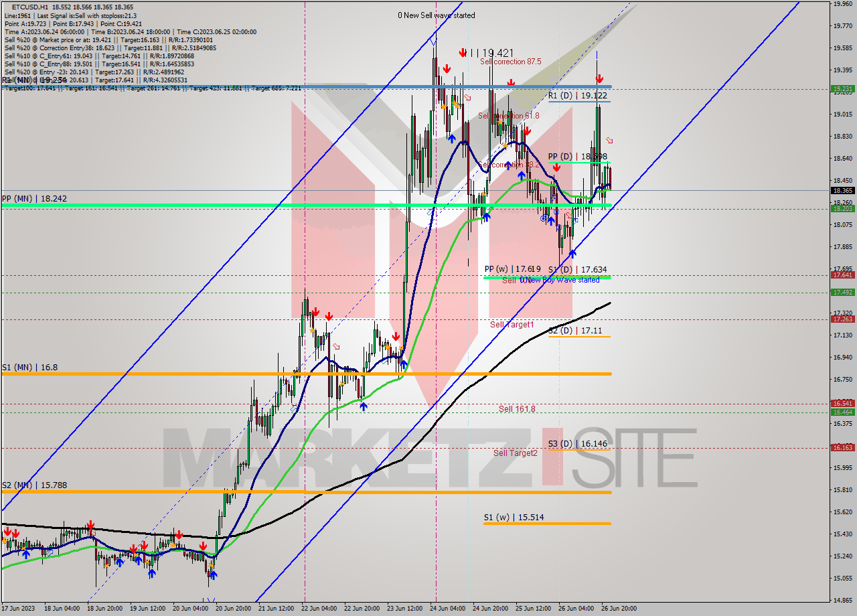
Task: Click the 19.960 price scale value
Action: [842, 4]
